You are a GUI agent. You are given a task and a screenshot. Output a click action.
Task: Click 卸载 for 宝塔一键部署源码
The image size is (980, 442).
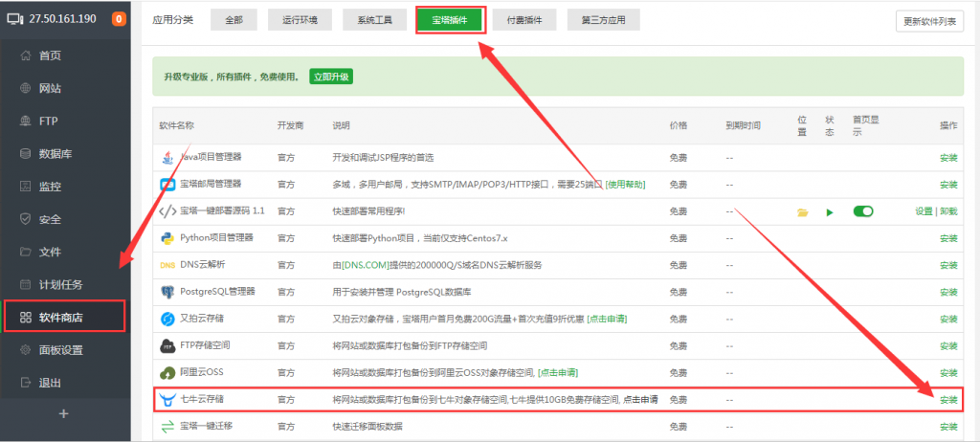click(x=948, y=211)
